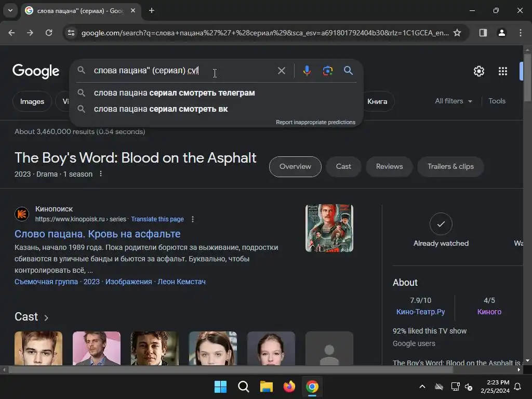Open Google quick settings gear

coord(478,71)
